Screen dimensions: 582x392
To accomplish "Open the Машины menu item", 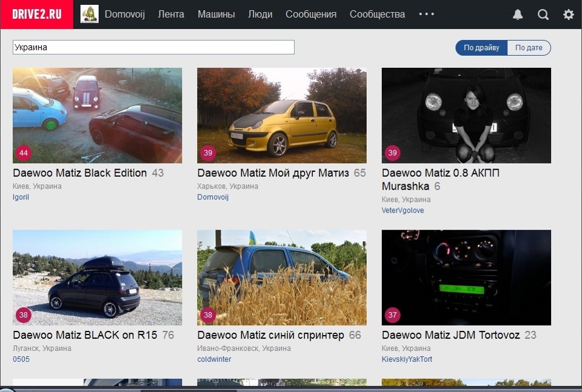I will pyautogui.click(x=216, y=14).
